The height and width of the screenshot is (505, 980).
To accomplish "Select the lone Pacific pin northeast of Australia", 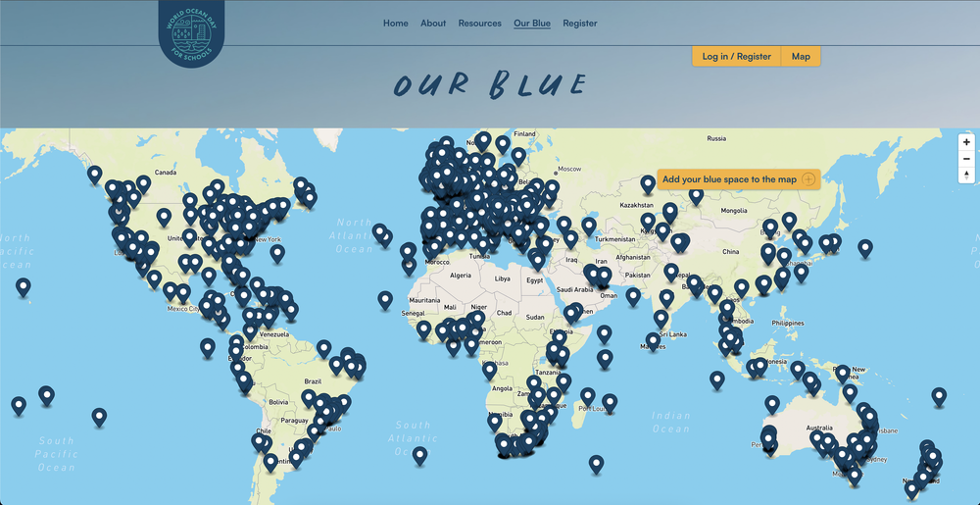I will [939, 396].
